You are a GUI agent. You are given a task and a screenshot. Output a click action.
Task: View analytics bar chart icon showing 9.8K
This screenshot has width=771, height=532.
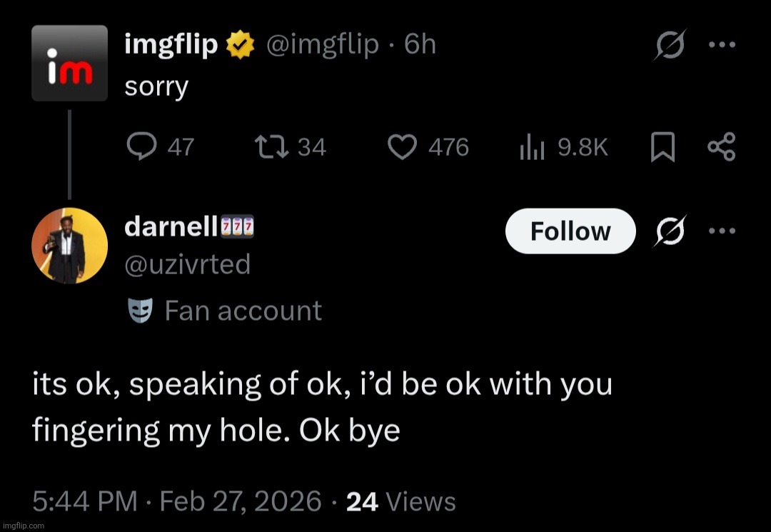[532, 148]
